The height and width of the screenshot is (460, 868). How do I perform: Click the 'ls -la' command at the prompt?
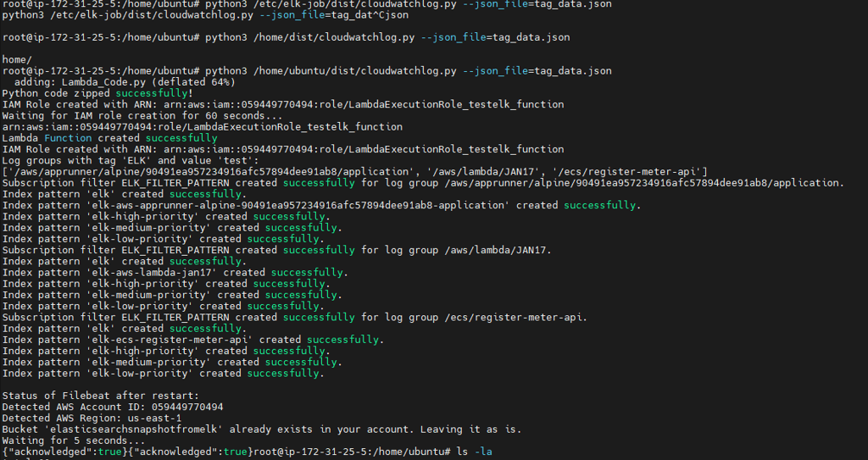[475, 452]
